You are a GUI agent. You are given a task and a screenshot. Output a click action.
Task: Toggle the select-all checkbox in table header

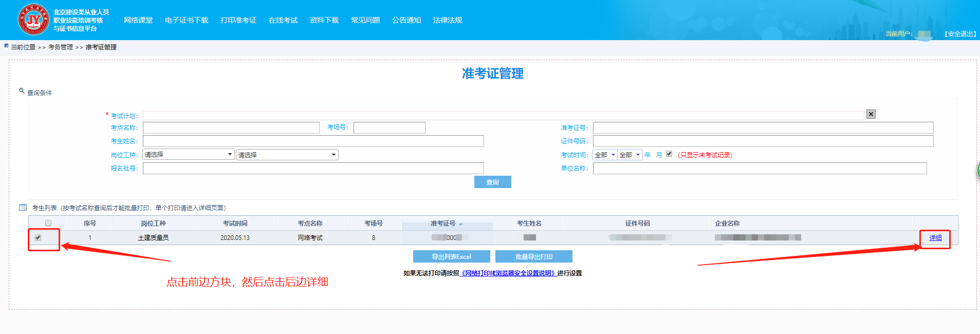(x=48, y=223)
